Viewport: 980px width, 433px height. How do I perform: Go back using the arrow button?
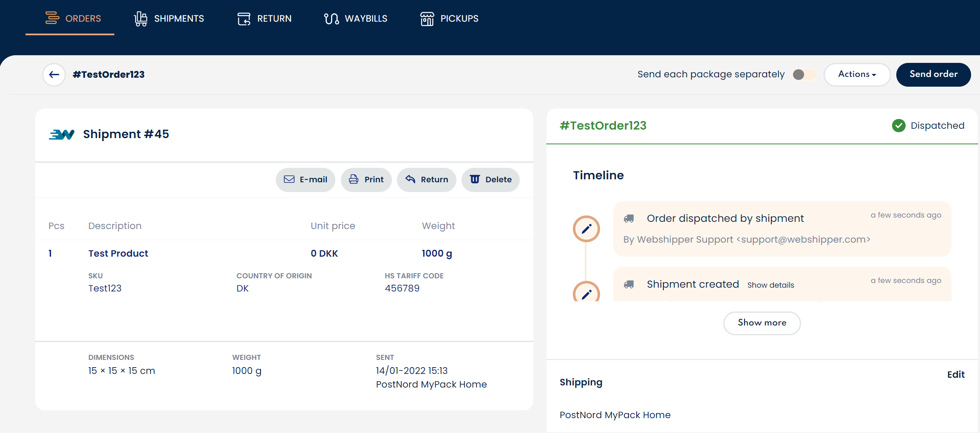point(54,75)
